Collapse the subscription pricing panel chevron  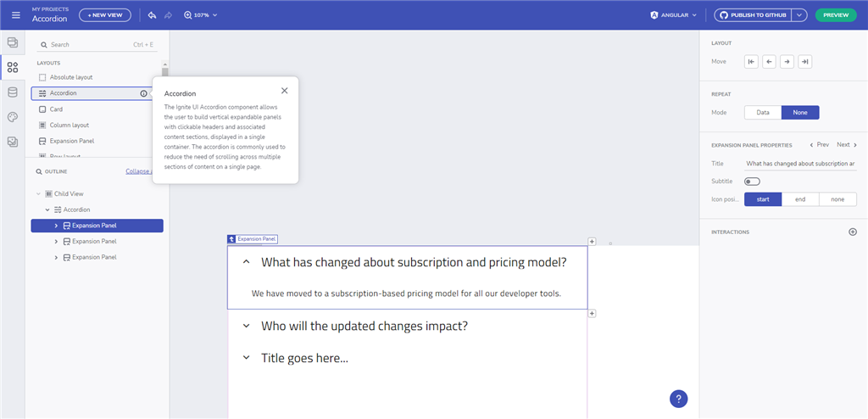click(247, 263)
